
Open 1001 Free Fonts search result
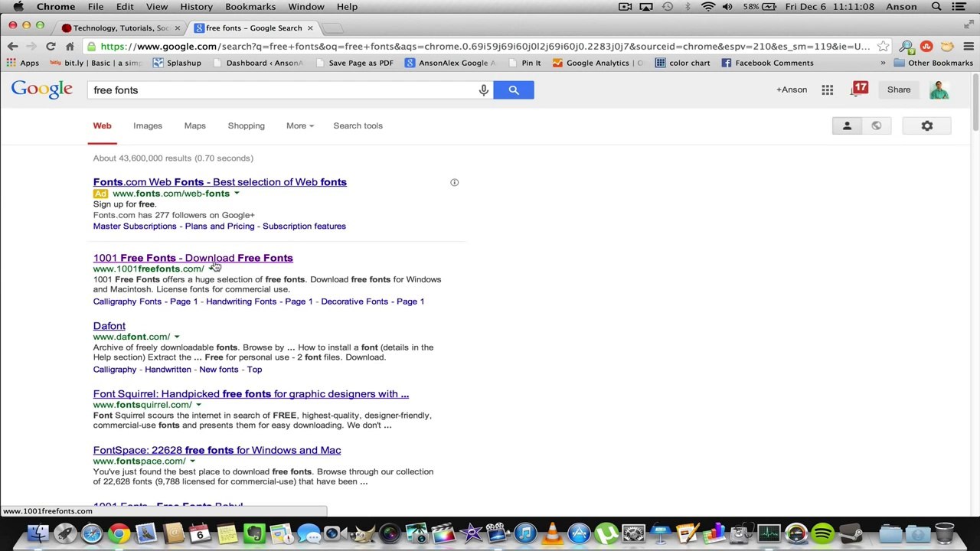[x=193, y=258]
